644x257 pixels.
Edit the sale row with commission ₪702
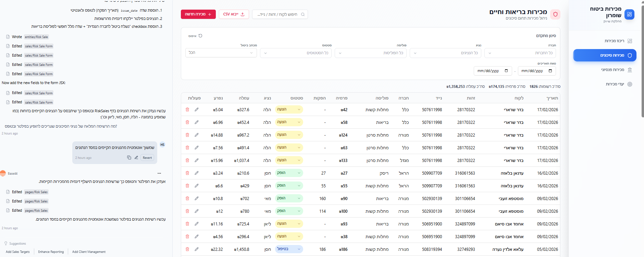(x=197, y=198)
